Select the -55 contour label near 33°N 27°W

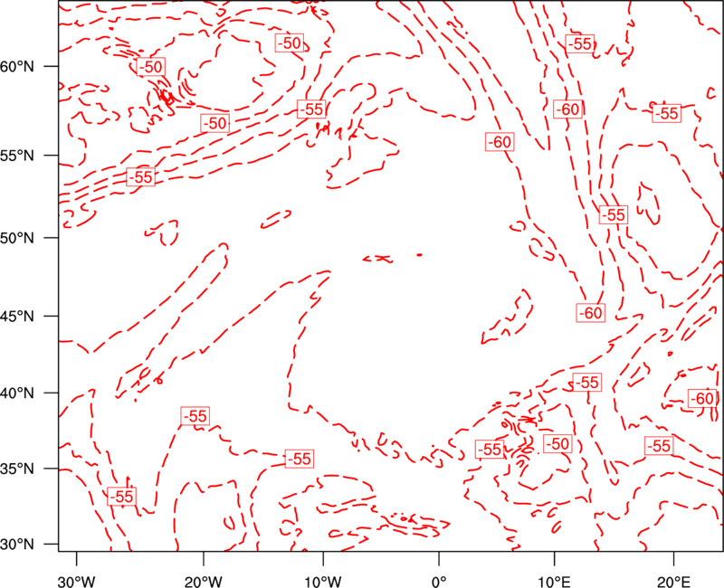122,496
